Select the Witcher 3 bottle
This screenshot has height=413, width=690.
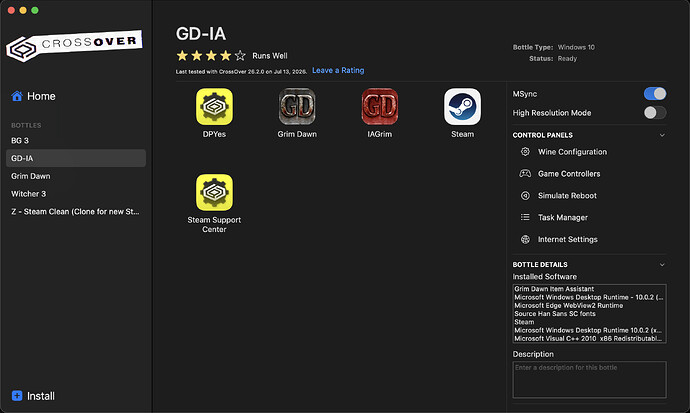pos(76,194)
